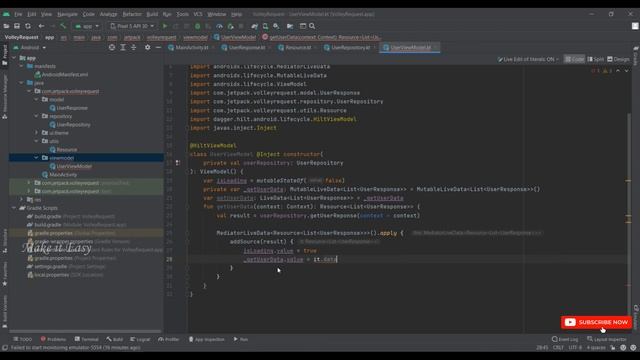The image size is (640, 360).
Task: Open the Device Manager toolbar icon
Action: coord(265,26)
